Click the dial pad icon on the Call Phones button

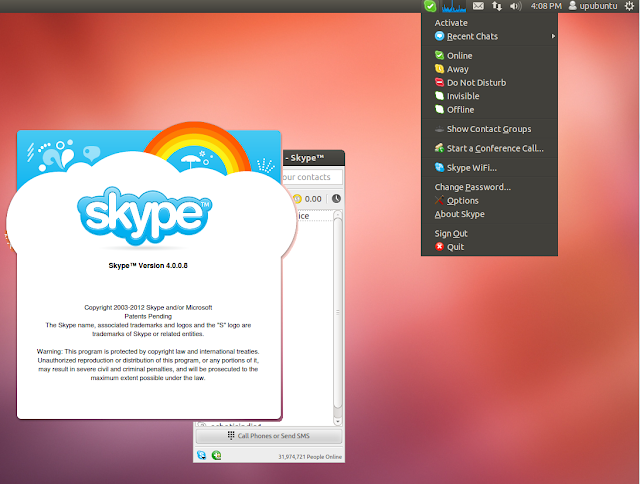(x=231, y=435)
